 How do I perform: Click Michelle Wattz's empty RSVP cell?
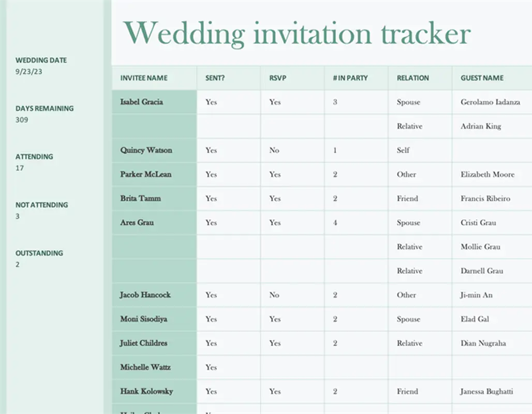tap(292, 367)
